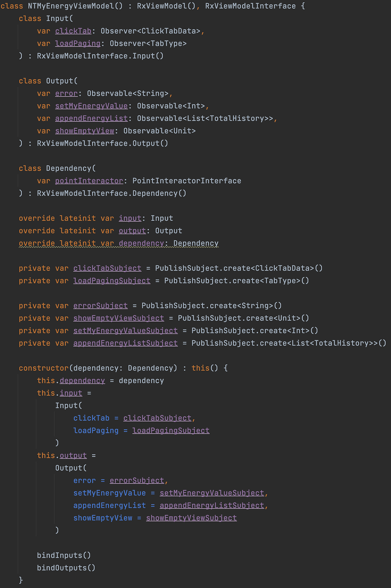
Task: Click loadPagingSubject private variable declaration
Action: [112, 281]
